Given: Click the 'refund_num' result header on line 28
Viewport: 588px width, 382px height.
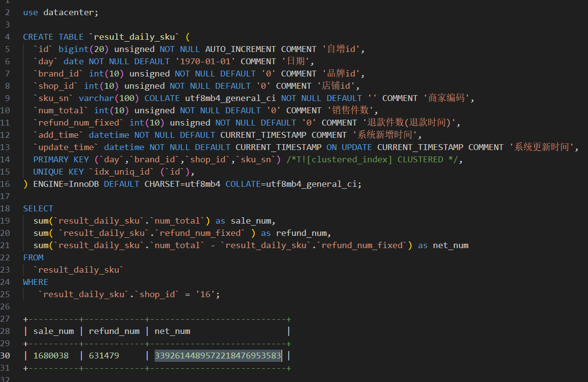Looking at the screenshot, I should tap(114, 331).
